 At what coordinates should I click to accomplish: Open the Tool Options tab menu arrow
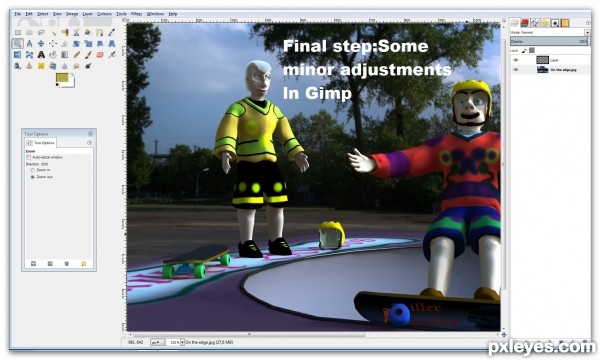click(89, 143)
